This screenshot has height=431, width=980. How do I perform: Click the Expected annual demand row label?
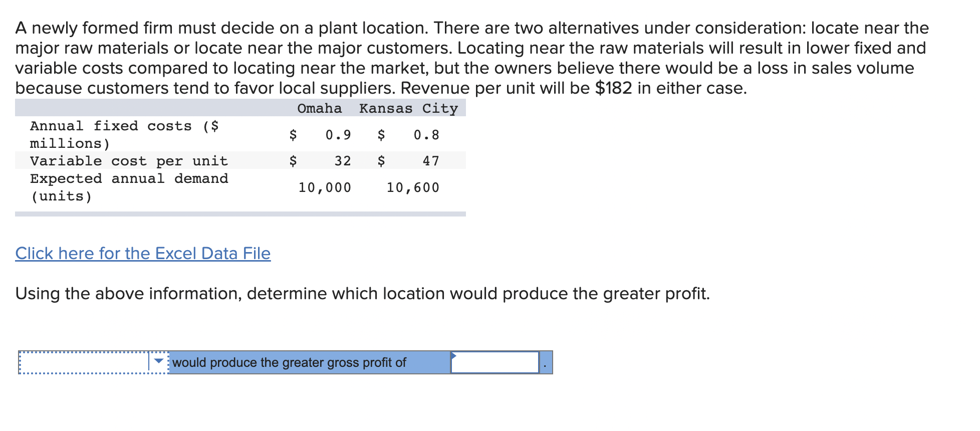point(129,187)
